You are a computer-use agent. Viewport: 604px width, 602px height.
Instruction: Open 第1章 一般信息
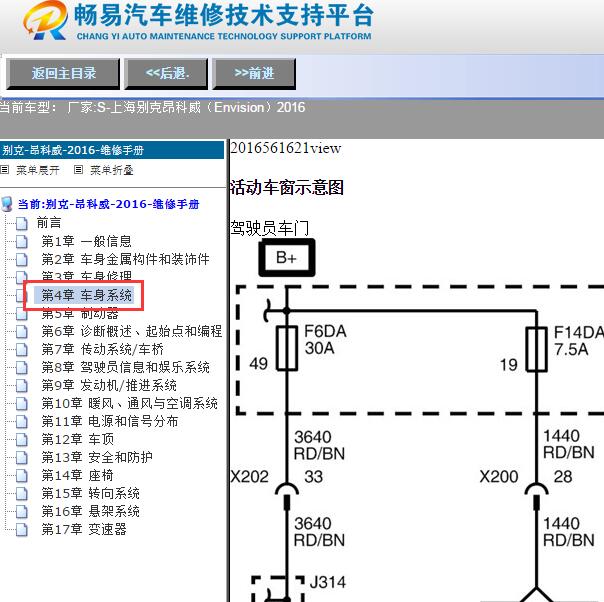[x=87, y=241]
